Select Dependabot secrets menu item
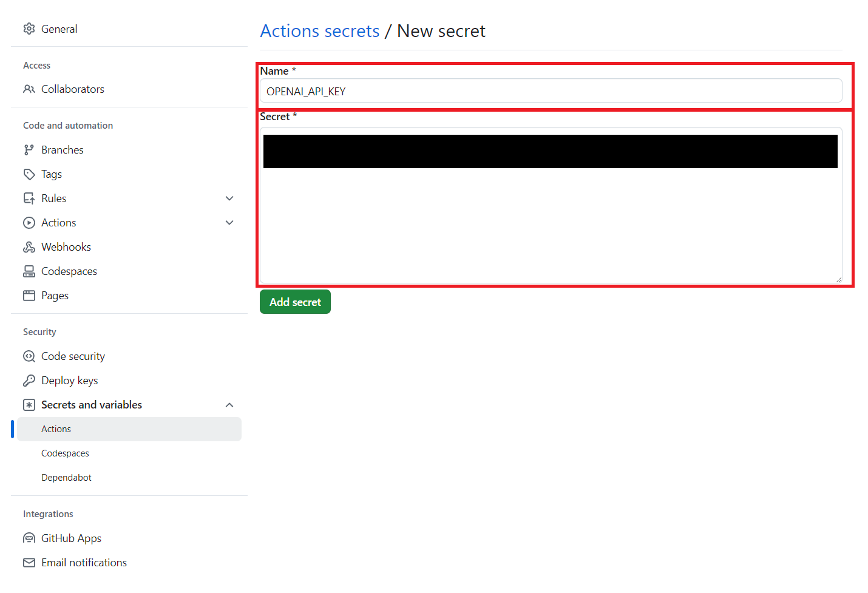 point(66,478)
